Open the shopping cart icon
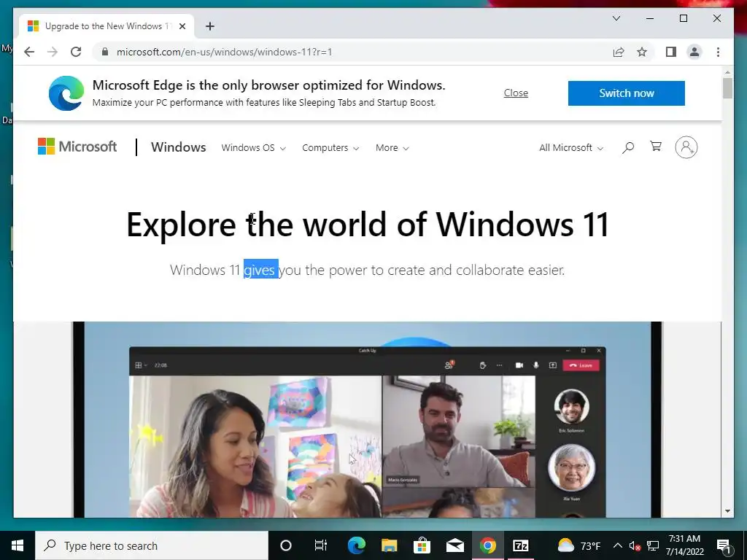 [656, 147]
